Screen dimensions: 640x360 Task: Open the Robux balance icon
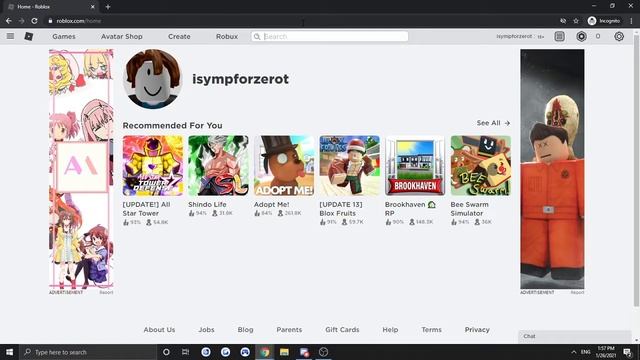tap(581, 36)
